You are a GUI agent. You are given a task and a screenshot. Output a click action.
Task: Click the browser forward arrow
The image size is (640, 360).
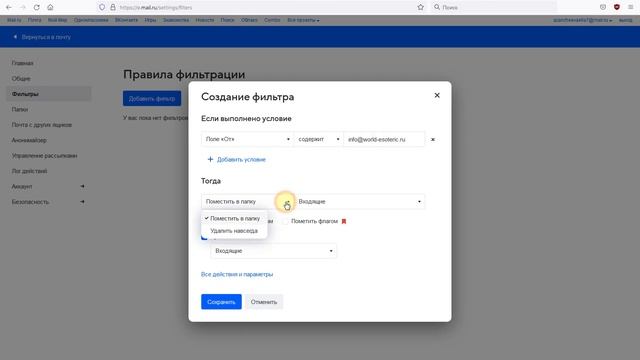[22, 7]
